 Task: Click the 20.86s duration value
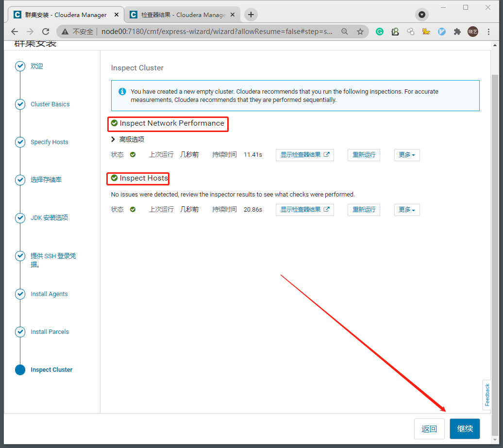[x=253, y=210]
